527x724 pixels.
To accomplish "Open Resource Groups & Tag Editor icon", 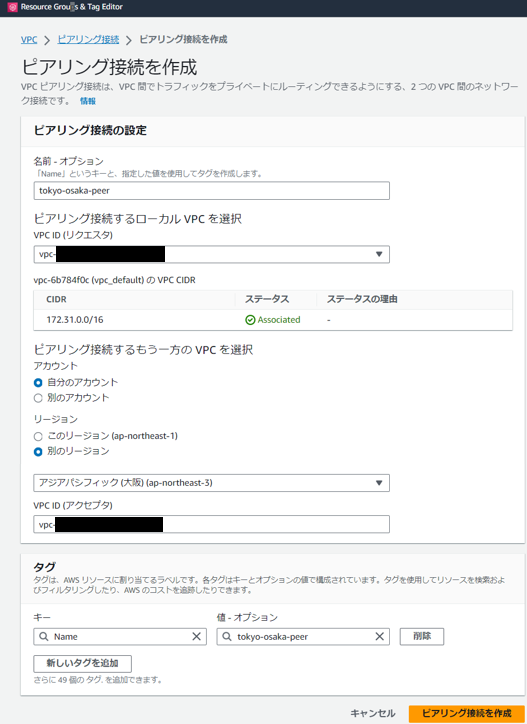I will tap(12, 7).
